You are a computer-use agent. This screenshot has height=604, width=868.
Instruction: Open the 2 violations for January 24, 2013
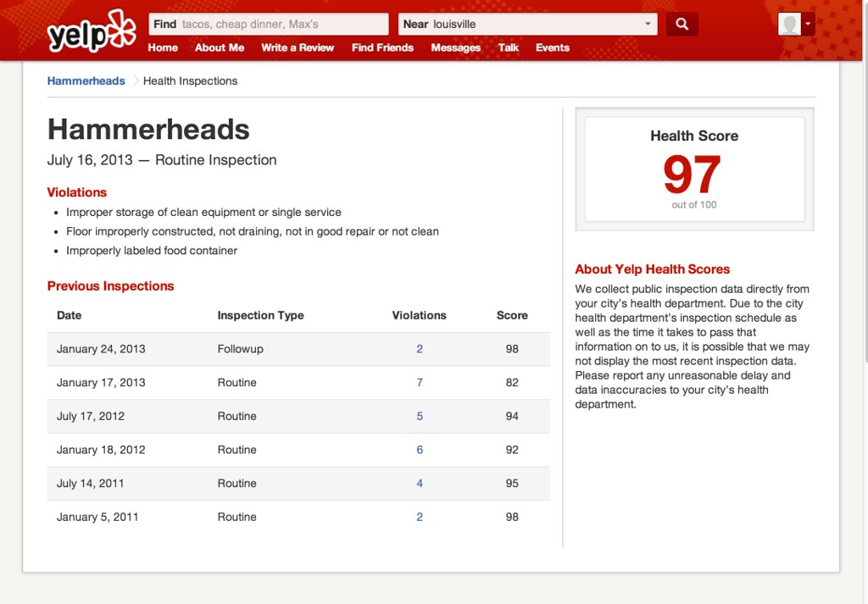pyautogui.click(x=420, y=349)
